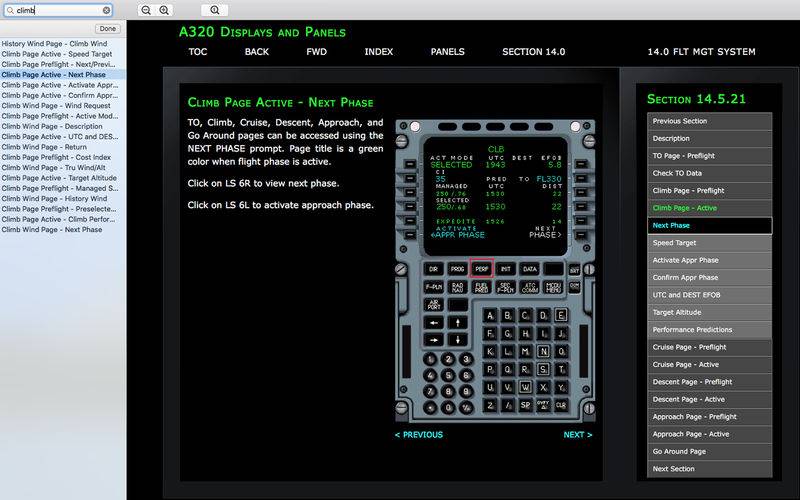This screenshot has height=500, width=800.
Task: Click the down arrow key on the MCDU
Action: pos(457,340)
